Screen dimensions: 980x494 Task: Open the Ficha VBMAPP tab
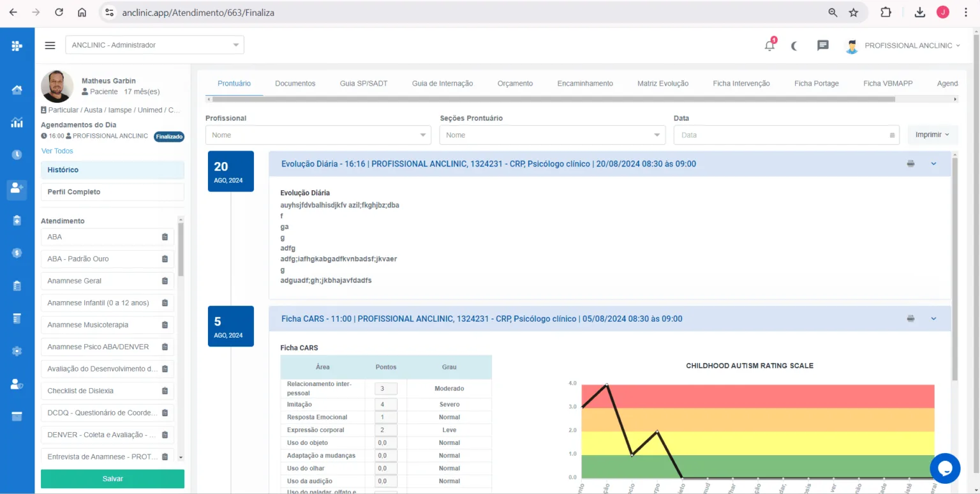(x=888, y=84)
